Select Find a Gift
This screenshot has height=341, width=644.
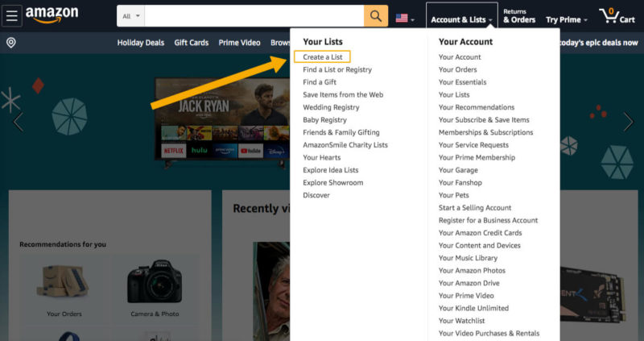tap(320, 82)
